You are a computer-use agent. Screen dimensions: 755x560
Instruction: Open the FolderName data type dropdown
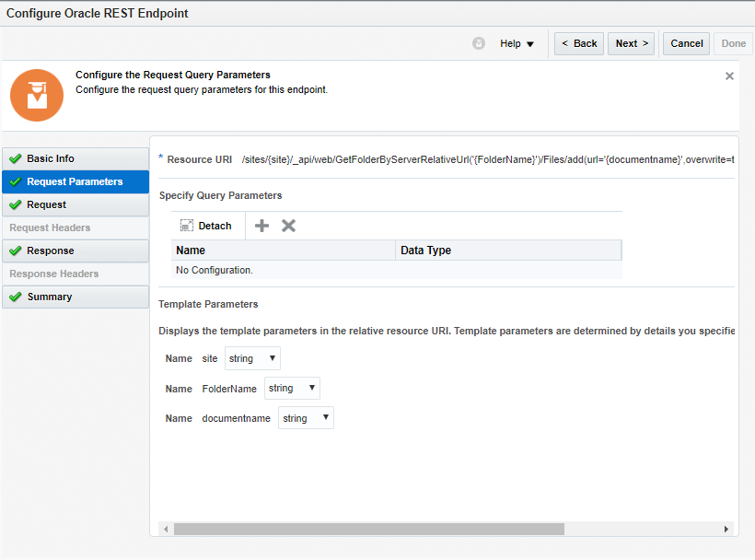pos(292,389)
